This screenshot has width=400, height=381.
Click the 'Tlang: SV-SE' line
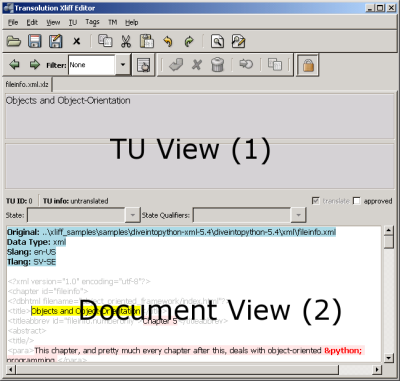coord(31,262)
